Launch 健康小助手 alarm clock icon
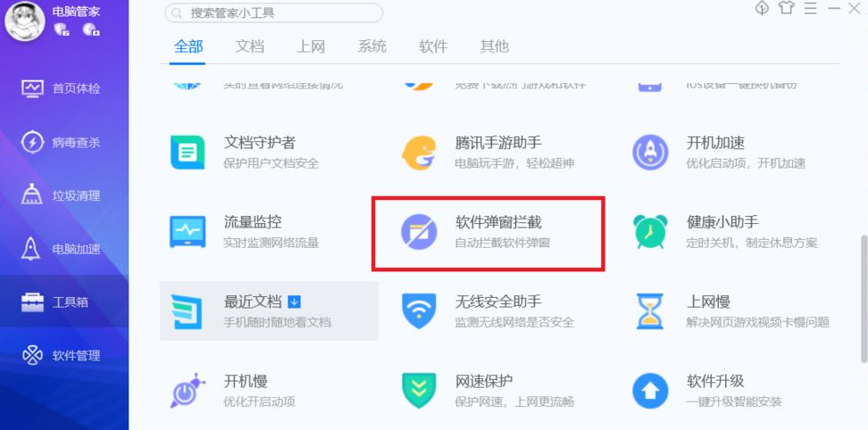Viewport: 868px width, 430px height. tap(650, 232)
